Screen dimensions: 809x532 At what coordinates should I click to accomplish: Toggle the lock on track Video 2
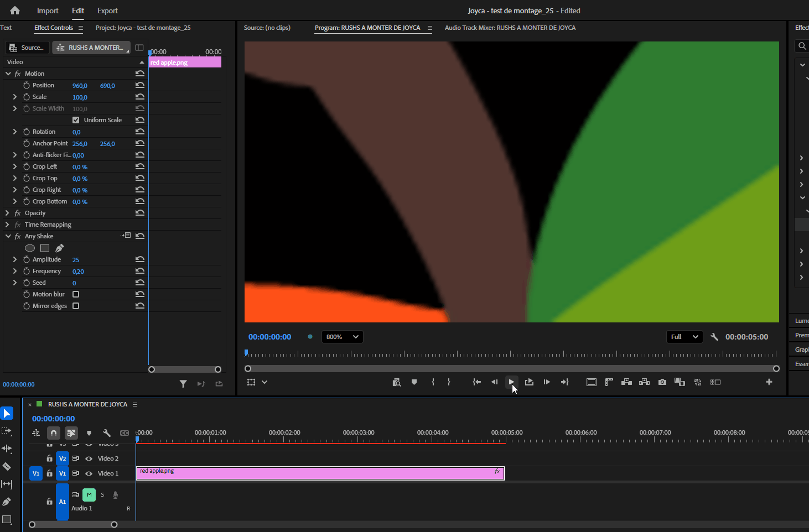pyautogui.click(x=49, y=458)
